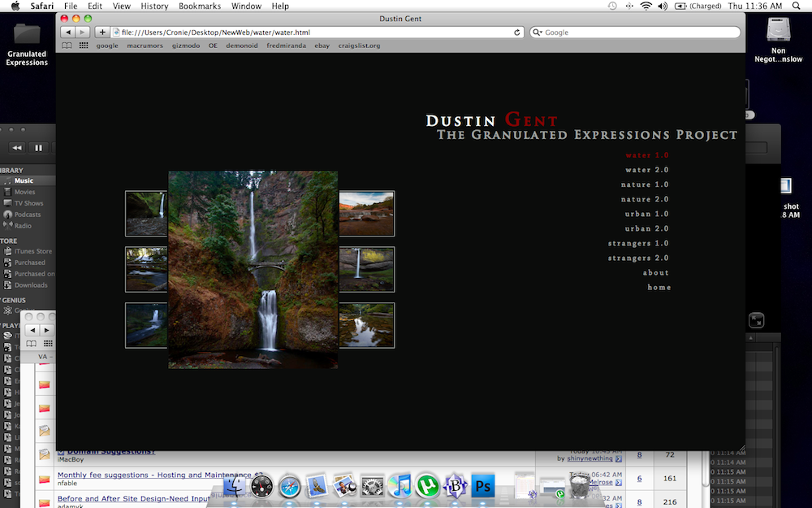Click the large Multnomah waterfall photo
This screenshot has width=812, height=508.
[253, 270]
